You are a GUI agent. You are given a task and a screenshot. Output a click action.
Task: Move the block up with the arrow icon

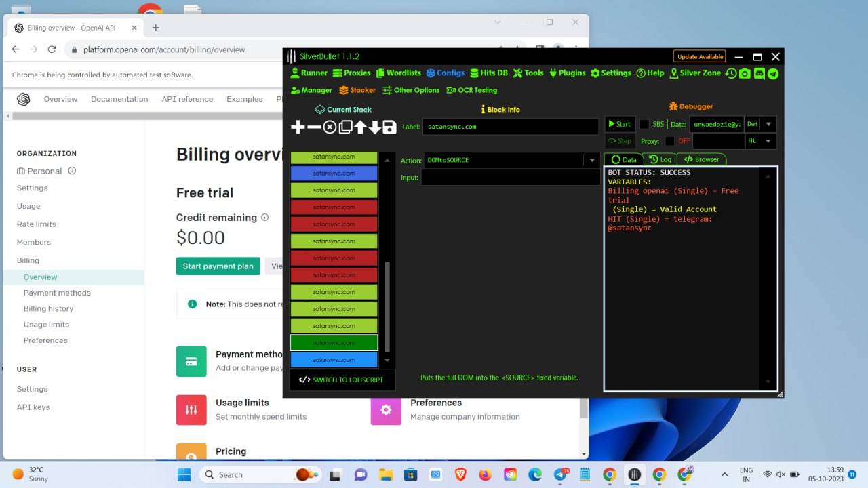(360, 127)
